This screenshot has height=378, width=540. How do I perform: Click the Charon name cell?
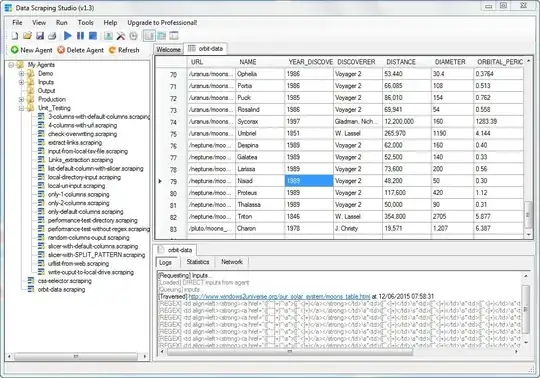click(x=260, y=229)
